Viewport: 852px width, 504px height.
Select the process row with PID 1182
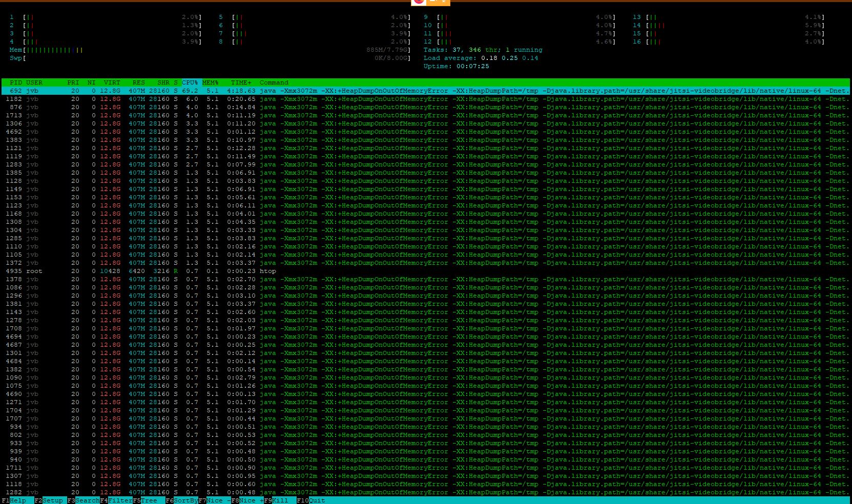[426, 99]
